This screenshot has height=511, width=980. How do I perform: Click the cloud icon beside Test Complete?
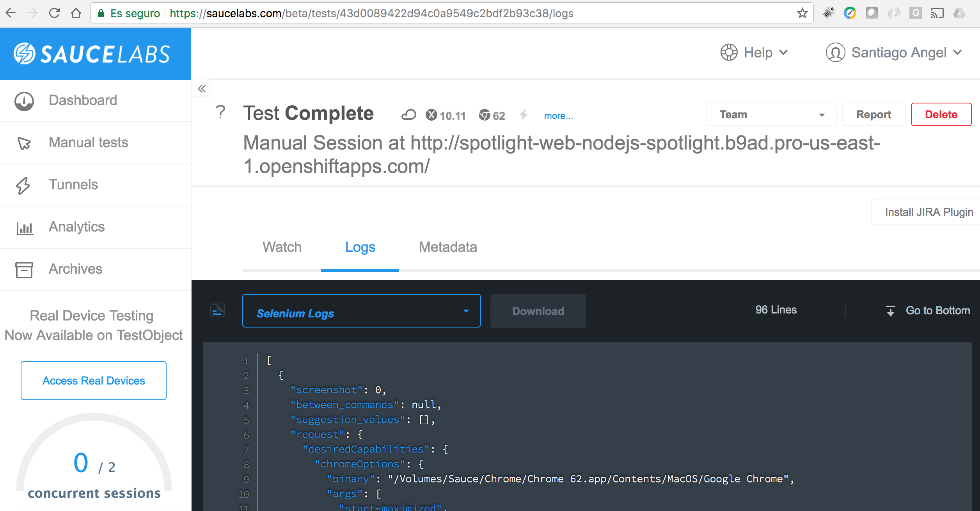click(409, 115)
